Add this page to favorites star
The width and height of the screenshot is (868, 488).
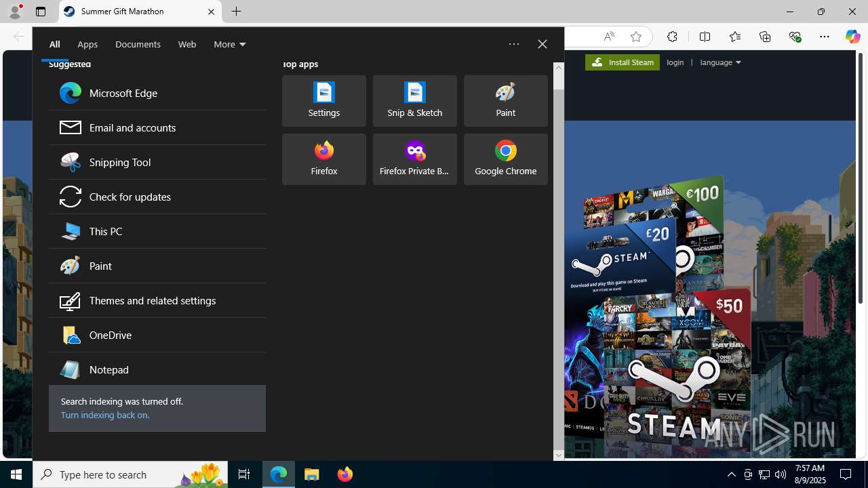636,37
